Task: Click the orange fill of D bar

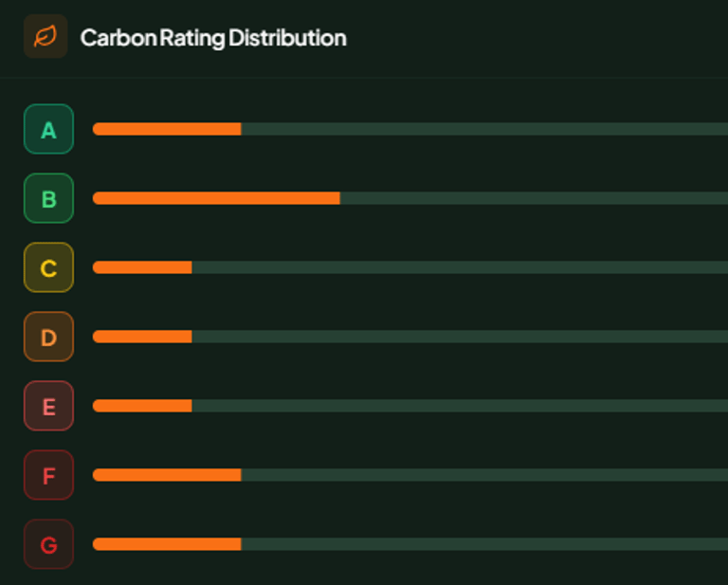Action: tap(142, 337)
